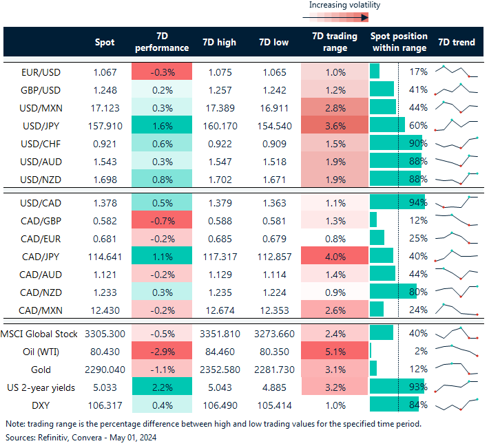
Task: Click the USD/JPY 7D trend sparkline
Action: pyautogui.click(x=455, y=125)
